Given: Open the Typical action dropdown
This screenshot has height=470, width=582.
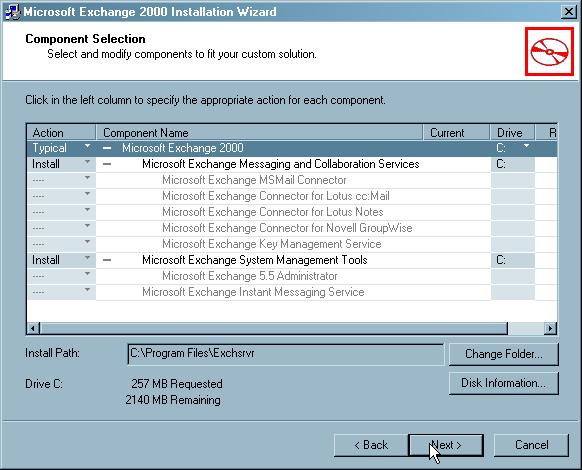Looking at the screenshot, I should (87, 147).
